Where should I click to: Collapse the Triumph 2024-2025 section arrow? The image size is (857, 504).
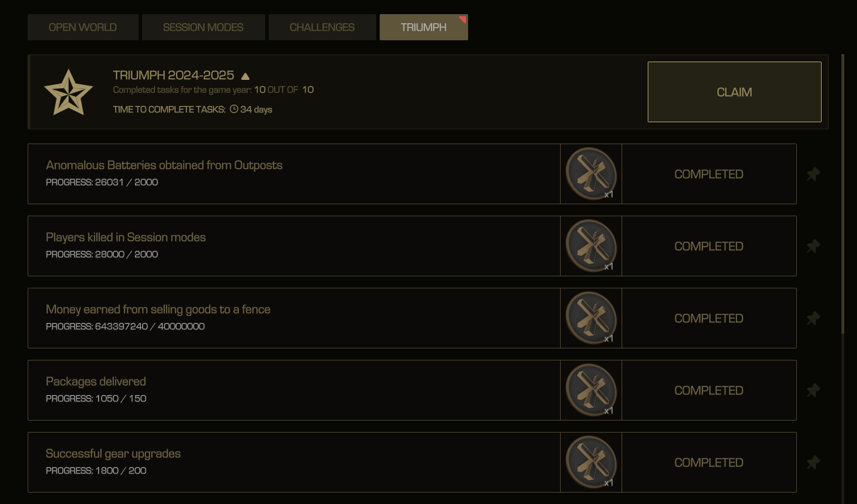pos(245,76)
